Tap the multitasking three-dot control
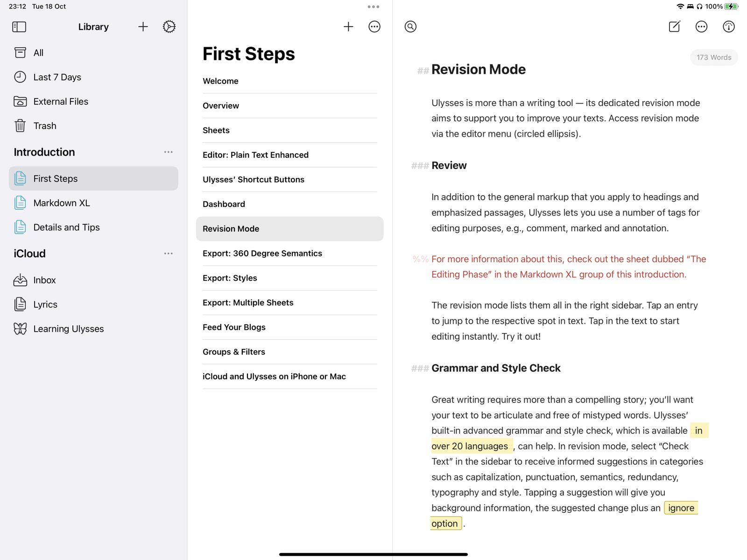Viewport: 747px width, 560px height. (373, 7)
